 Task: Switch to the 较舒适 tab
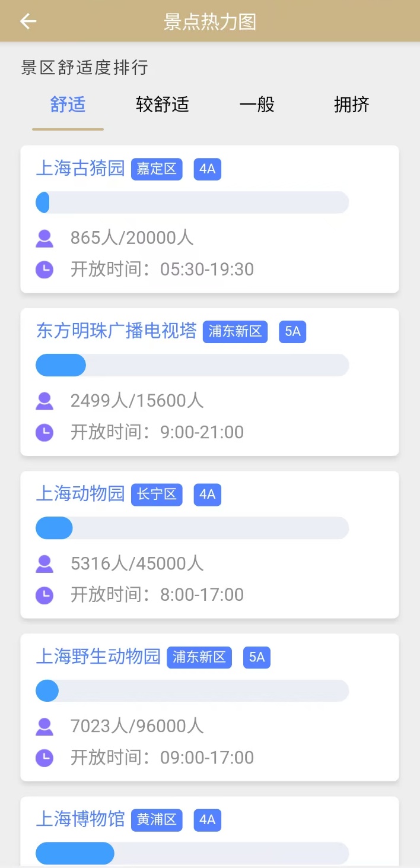click(x=162, y=105)
